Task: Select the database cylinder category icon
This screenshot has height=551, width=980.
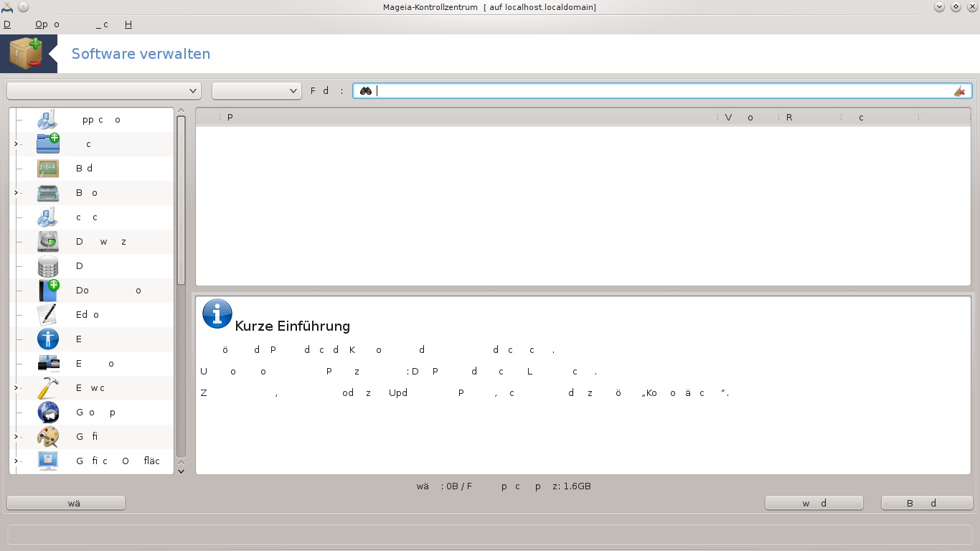Action: [x=48, y=266]
